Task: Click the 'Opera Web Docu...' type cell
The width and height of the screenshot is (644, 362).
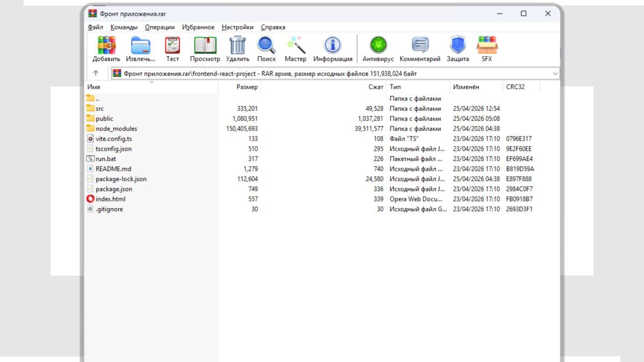Action: tap(417, 199)
